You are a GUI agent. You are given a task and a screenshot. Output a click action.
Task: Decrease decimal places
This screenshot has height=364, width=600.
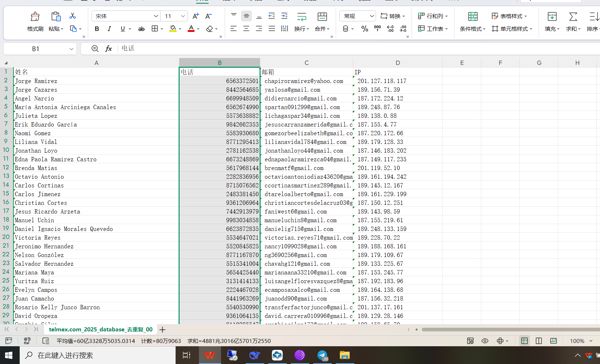tap(403, 29)
